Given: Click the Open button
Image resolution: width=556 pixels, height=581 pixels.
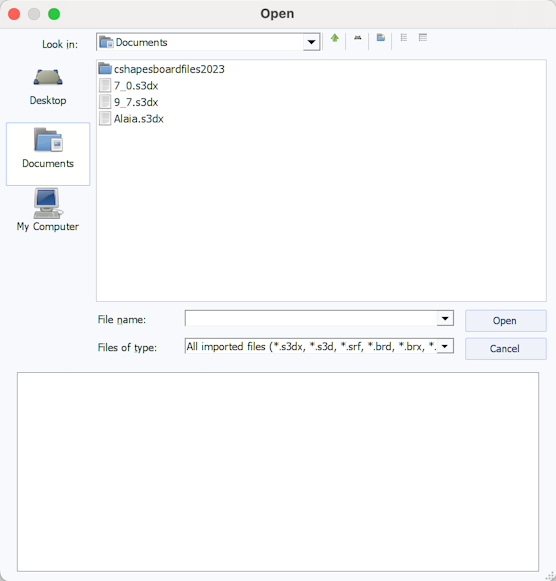Looking at the screenshot, I should (x=506, y=321).
